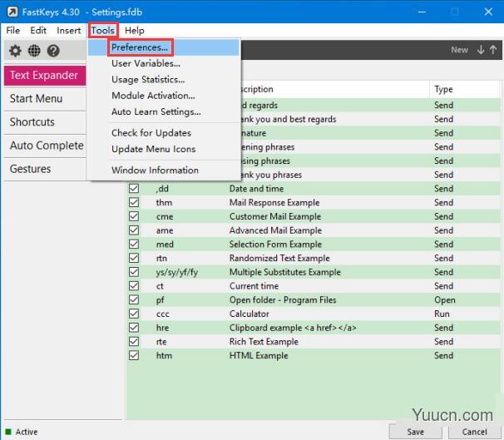Open Auto Learn Settings... entry

pos(164,111)
